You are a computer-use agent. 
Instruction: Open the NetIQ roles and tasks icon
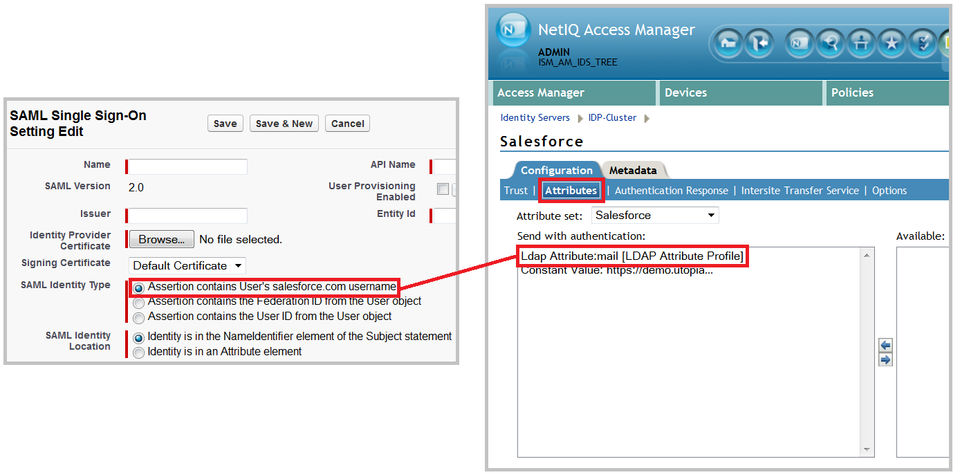coord(800,44)
